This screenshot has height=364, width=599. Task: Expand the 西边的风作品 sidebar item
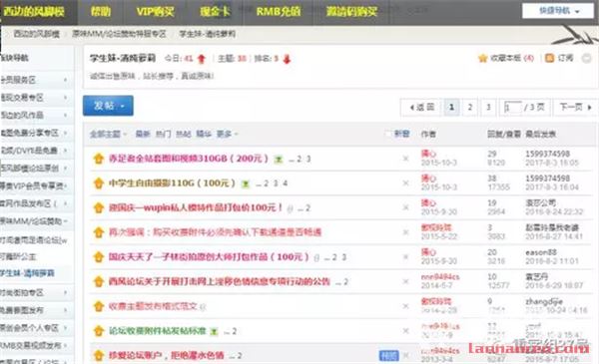coord(65,115)
